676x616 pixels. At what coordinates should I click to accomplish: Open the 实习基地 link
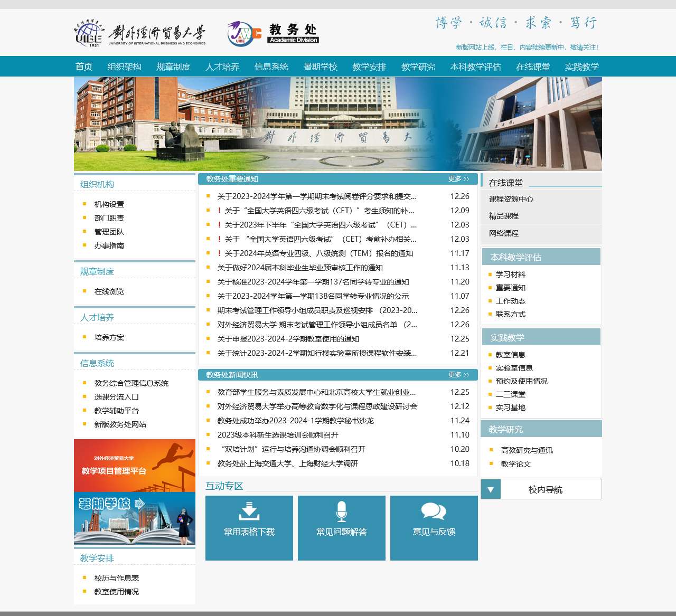(x=511, y=407)
